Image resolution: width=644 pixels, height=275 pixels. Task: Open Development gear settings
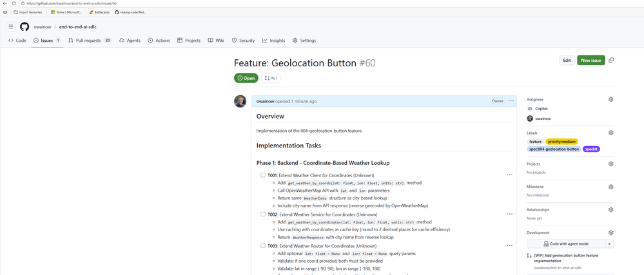coord(610,232)
